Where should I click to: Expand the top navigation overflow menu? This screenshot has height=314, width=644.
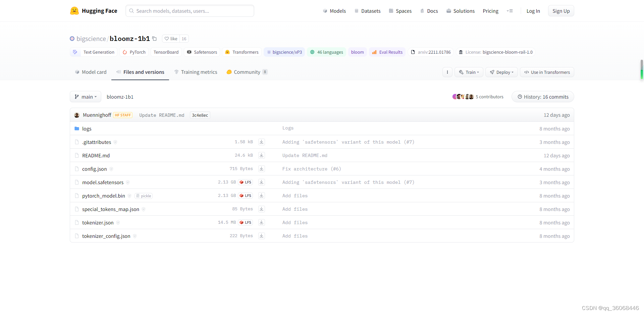(x=510, y=11)
